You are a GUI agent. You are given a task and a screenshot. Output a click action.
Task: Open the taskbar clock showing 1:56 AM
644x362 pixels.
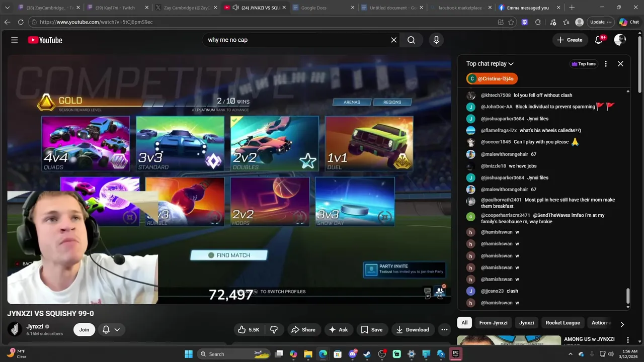(x=629, y=354)
